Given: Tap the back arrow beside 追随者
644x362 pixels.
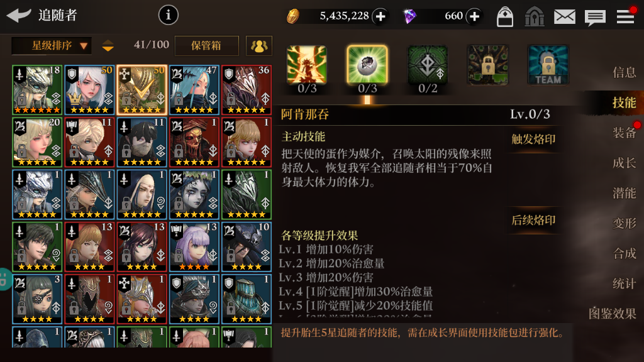Looking at the screenshot, I should 19,15.
